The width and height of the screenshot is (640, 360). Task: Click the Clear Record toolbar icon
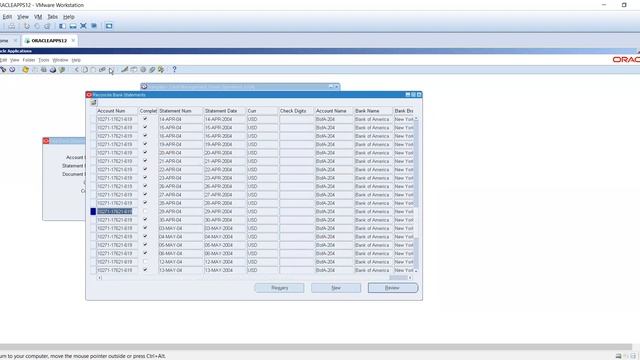coord(102,70)
